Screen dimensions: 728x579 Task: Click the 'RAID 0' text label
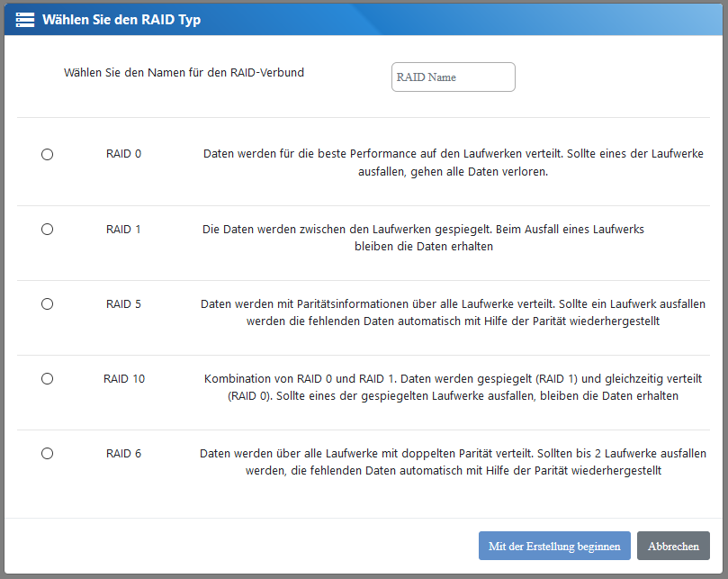(123, 154)
